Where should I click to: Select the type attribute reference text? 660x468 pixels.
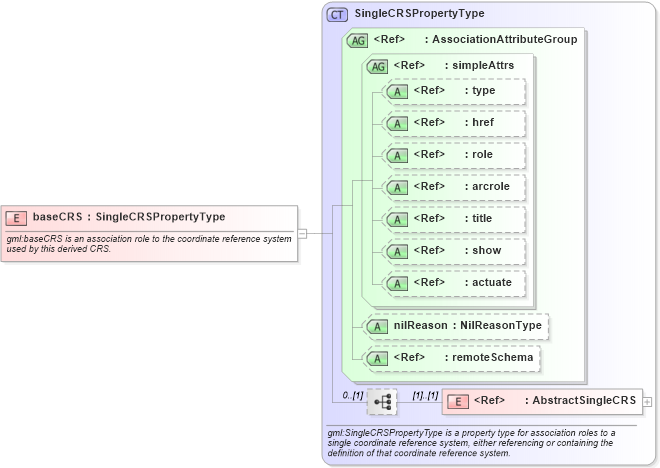[454, 90]
